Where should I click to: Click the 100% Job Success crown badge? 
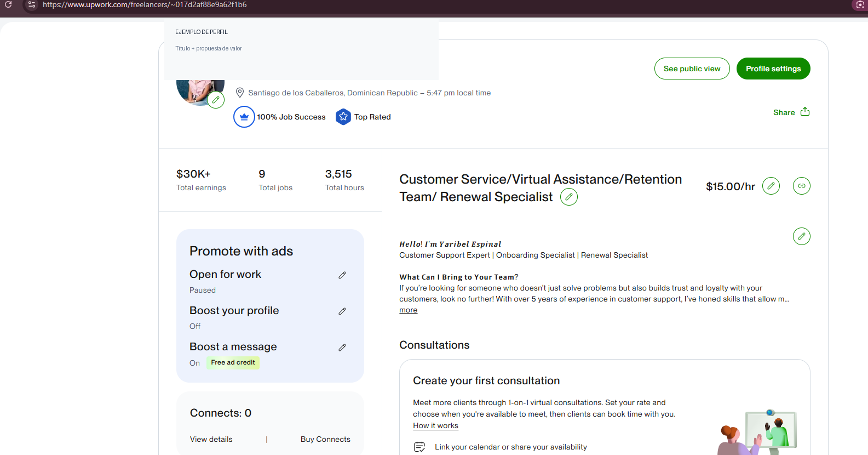point(244,117)
